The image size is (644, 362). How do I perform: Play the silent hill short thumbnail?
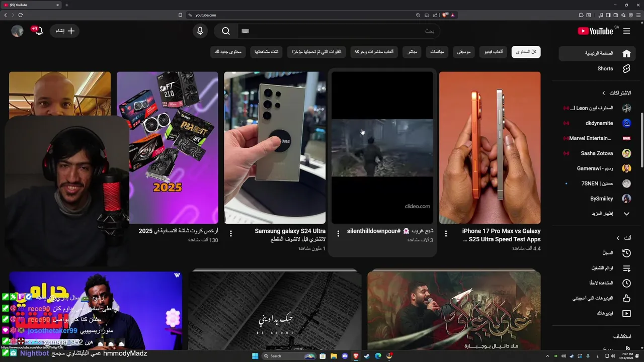click(382, 147)
